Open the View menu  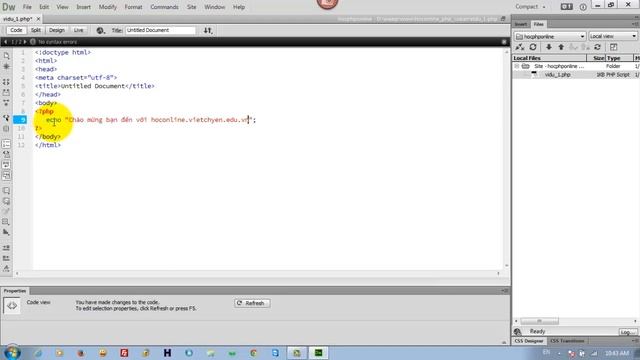(x=62, y=7)
